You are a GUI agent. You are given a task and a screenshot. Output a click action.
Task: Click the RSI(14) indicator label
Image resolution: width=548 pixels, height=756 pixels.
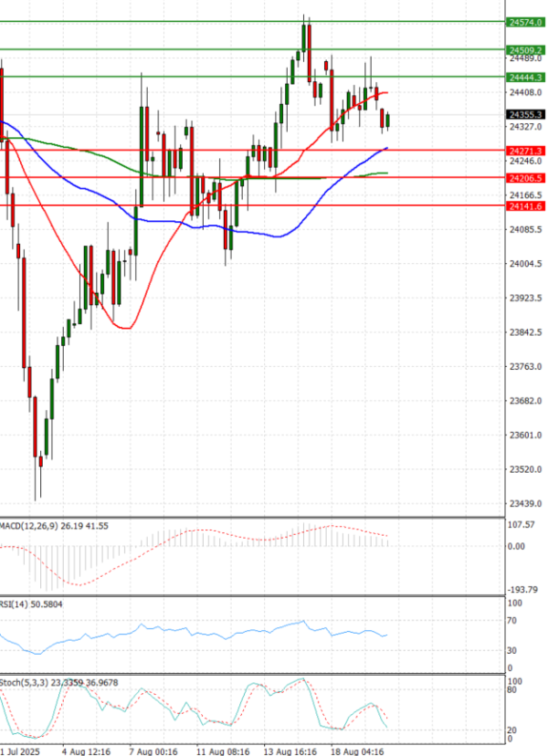[x=27, y=604]
